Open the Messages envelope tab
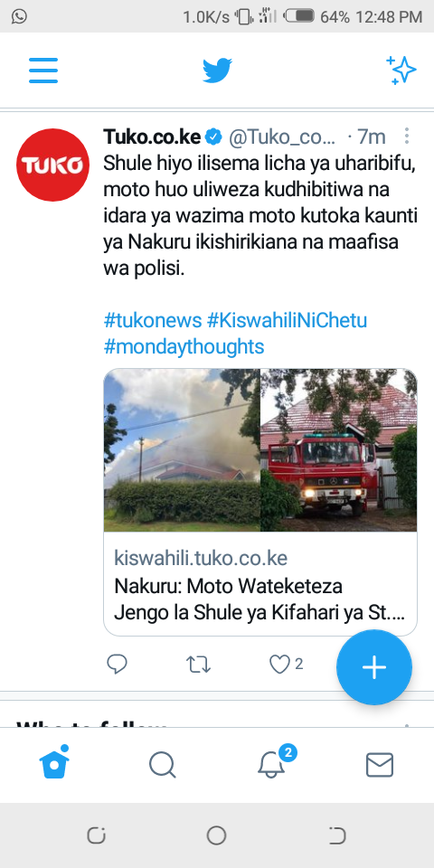 point(380,765)
